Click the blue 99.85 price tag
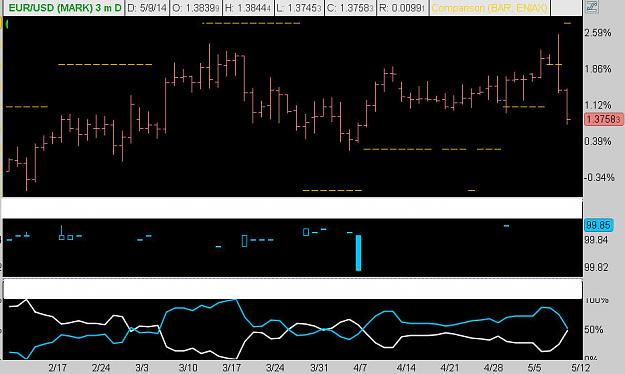625x374 pixels. tap(598, 225)
